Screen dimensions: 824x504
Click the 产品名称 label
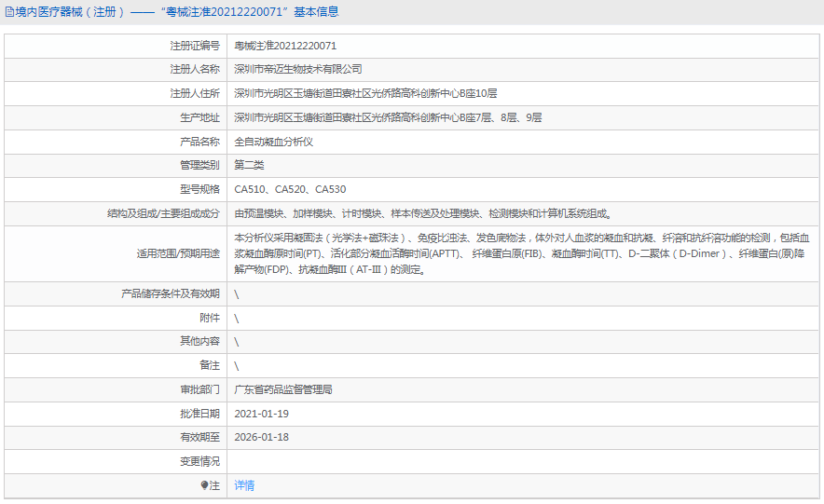click(x=199, y=142)
